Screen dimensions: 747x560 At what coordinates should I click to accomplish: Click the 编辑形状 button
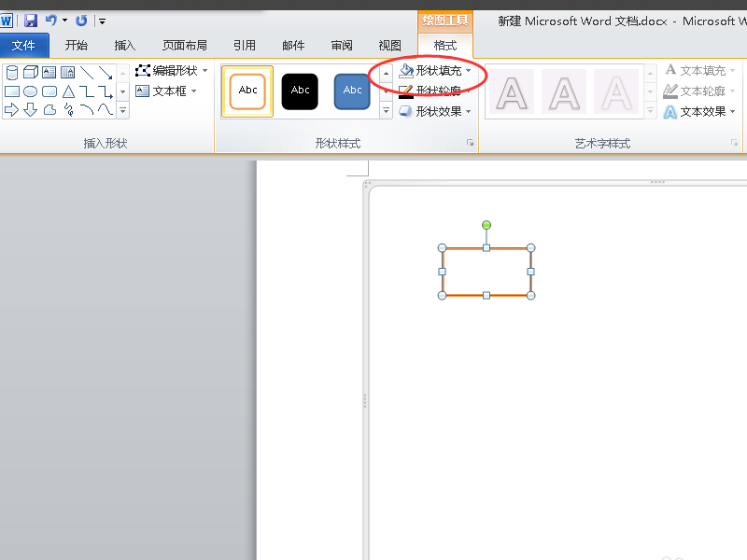point(172,71)
